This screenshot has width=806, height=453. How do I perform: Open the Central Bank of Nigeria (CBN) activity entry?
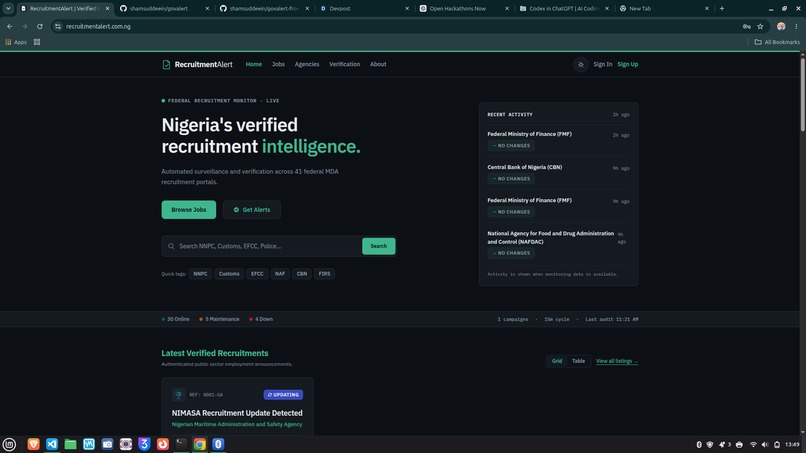point(558,173)
